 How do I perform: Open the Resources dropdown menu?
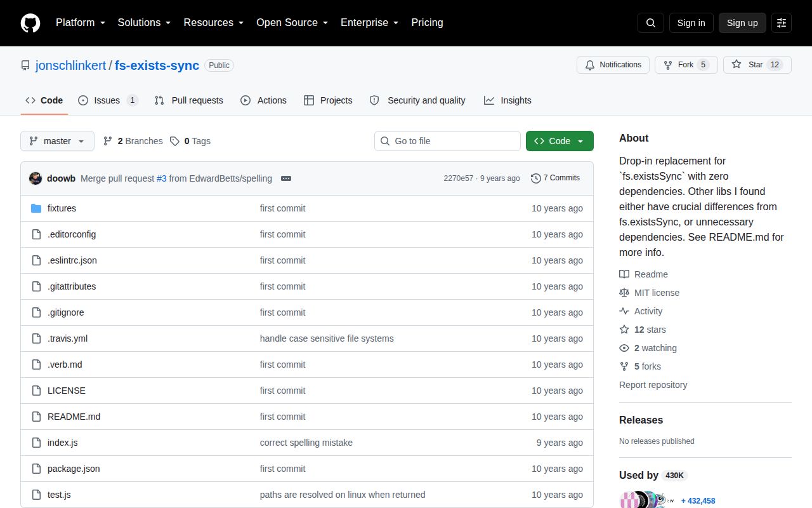pos(213,22)
